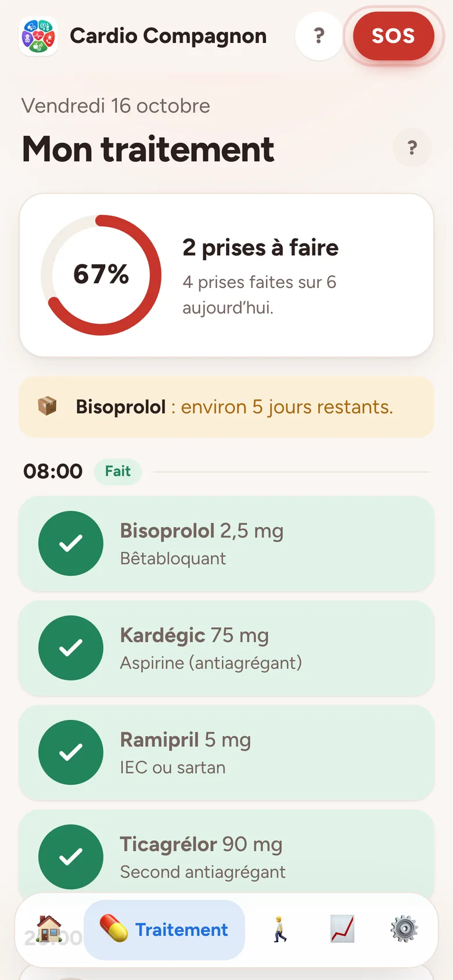Open the chart statistics tab icon
This screenshot has width=453, height=980.
[x=342, y=929]
